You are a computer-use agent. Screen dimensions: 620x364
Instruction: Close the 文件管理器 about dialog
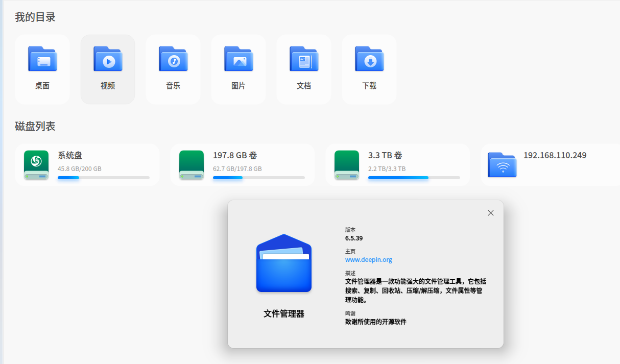click(491, 213)
